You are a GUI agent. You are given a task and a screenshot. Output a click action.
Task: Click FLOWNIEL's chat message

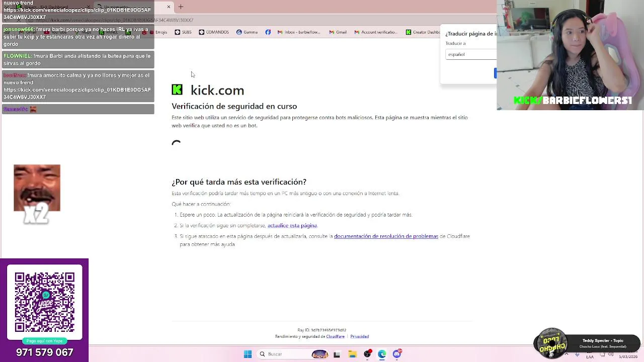coord(78,59)
